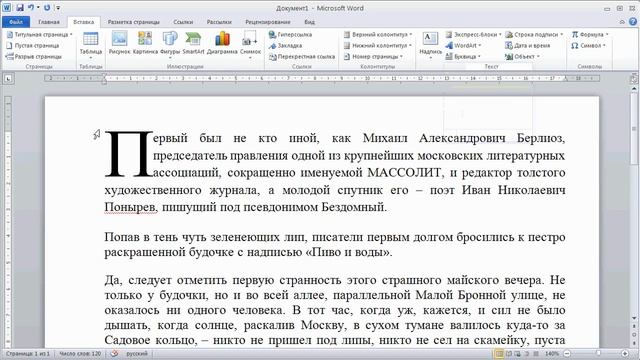Viewport: 640px width, 360px height.
Task: Open Word Help question mark icon
Action: coord(633,22)
